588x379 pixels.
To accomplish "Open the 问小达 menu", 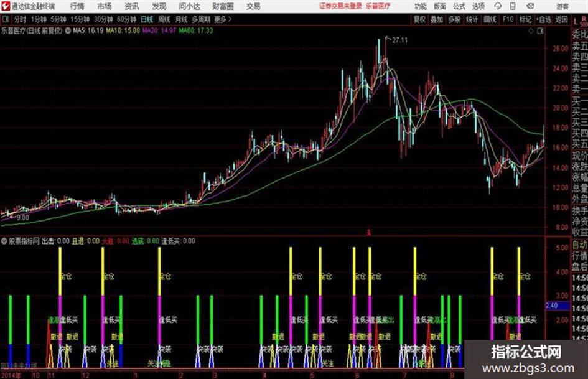I will [x=189, y=6].
